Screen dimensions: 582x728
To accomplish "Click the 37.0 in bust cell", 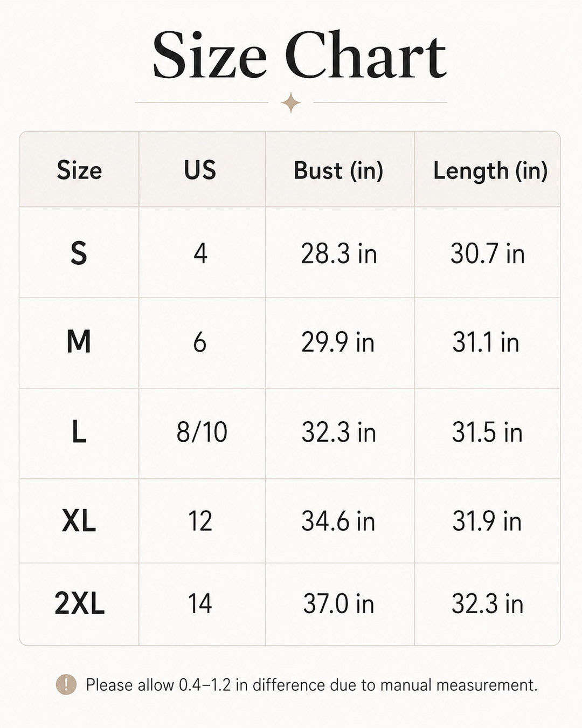I will point(339,603).
